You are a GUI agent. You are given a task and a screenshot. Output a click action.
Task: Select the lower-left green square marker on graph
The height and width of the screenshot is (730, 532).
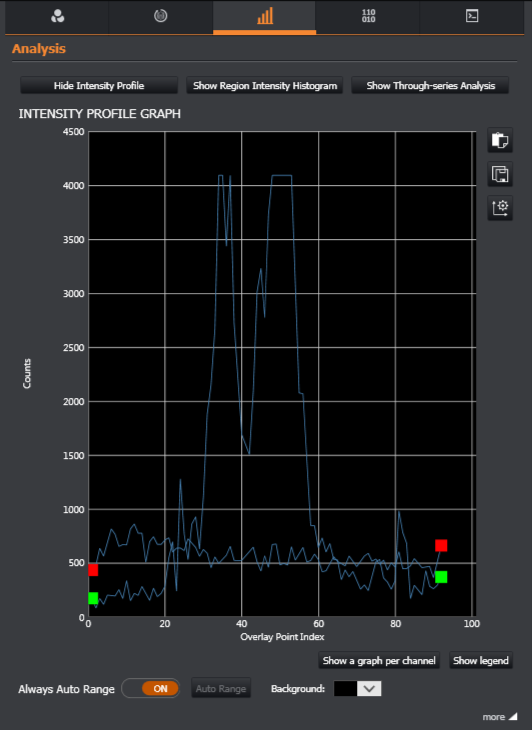pyautogui.click(x=93, y=598)
